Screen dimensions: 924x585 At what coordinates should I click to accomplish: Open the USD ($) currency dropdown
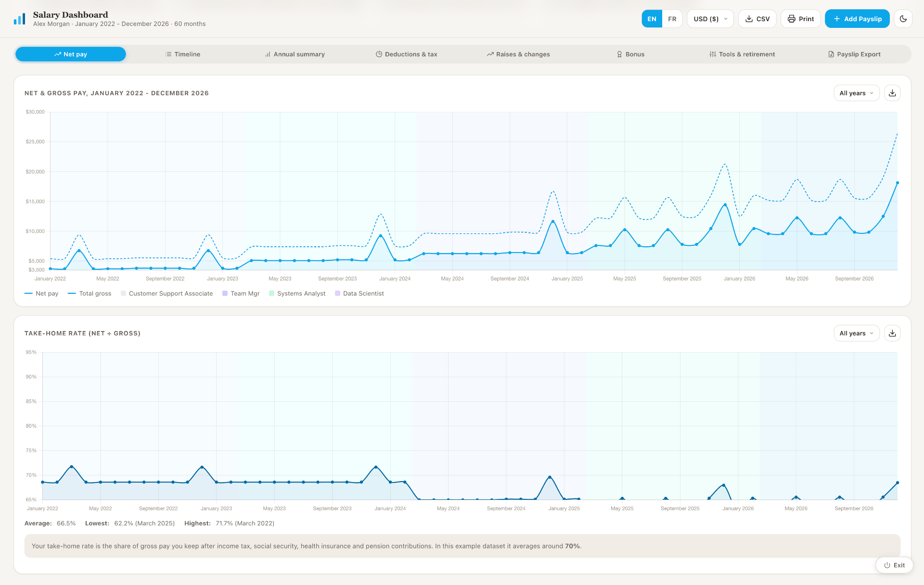[x=710, y=19]
